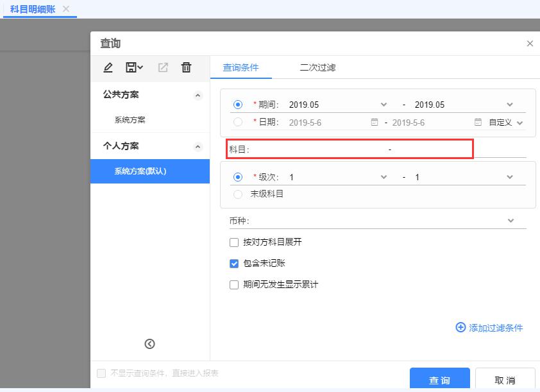Open the save scheme icon menu
The width and height of the screenshot is (540, 392).
[x=134, y=67]
